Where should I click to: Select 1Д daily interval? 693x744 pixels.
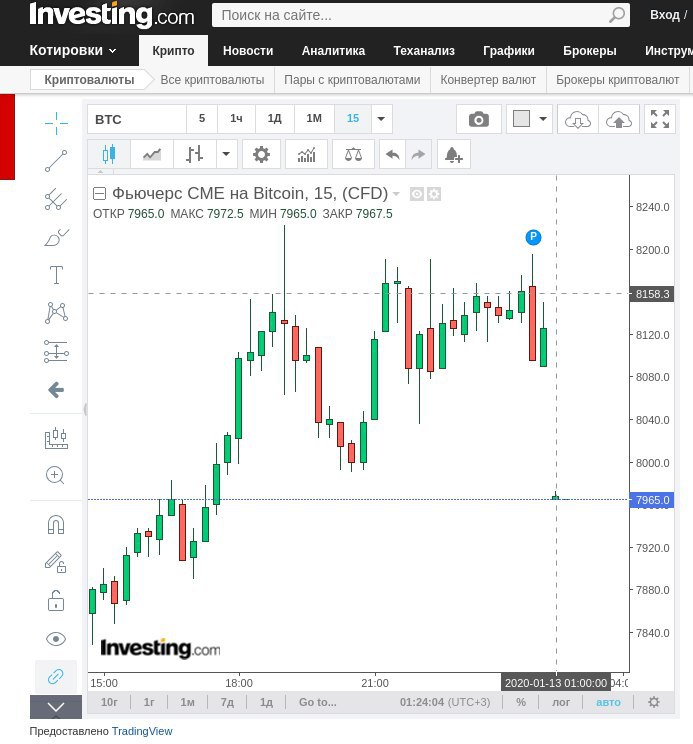point(275,118)
